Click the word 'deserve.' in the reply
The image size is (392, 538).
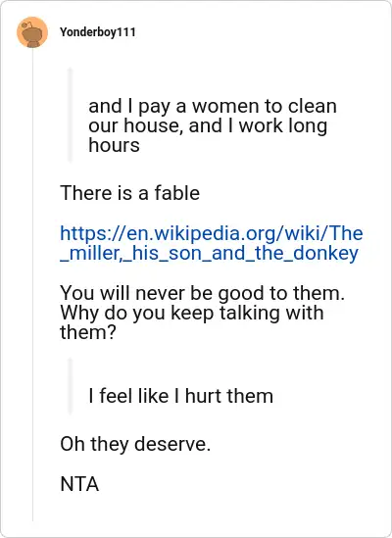(172, 444)
